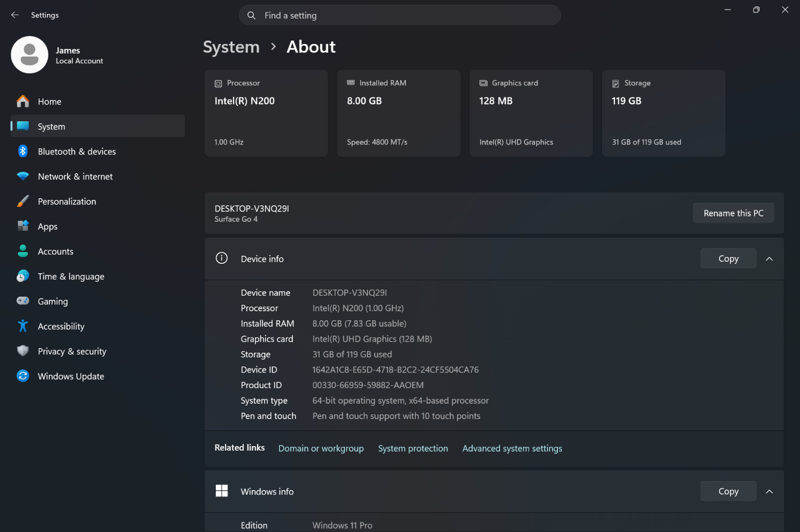This screenshot has height=532, width=800.
Task: Open Network & internet wifi icon
Action: pyautogui.click(x=23, y=176)
